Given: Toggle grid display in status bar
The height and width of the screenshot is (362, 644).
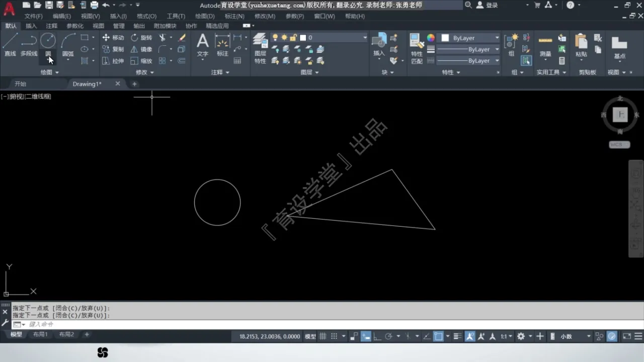Looking at the screenshot, I should (323, 336).
